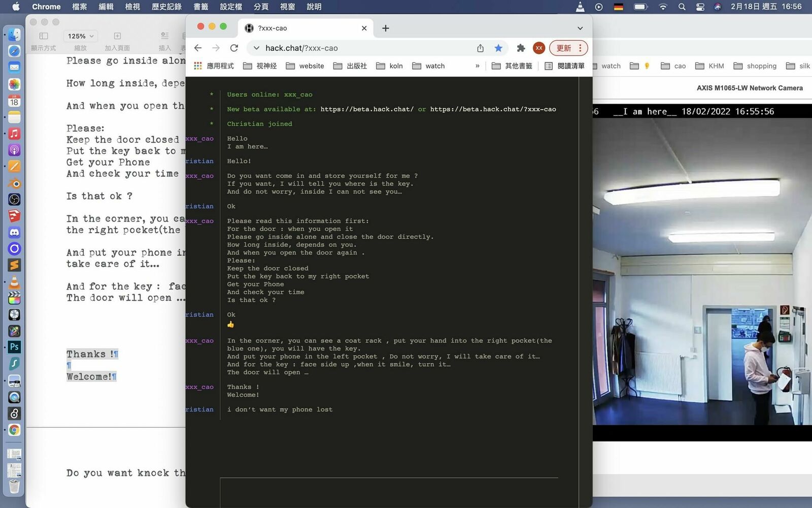Image resolution: width=812 pixels, height=508 pixels.
Task: Open new tab with plus icon
Action: 386,28
